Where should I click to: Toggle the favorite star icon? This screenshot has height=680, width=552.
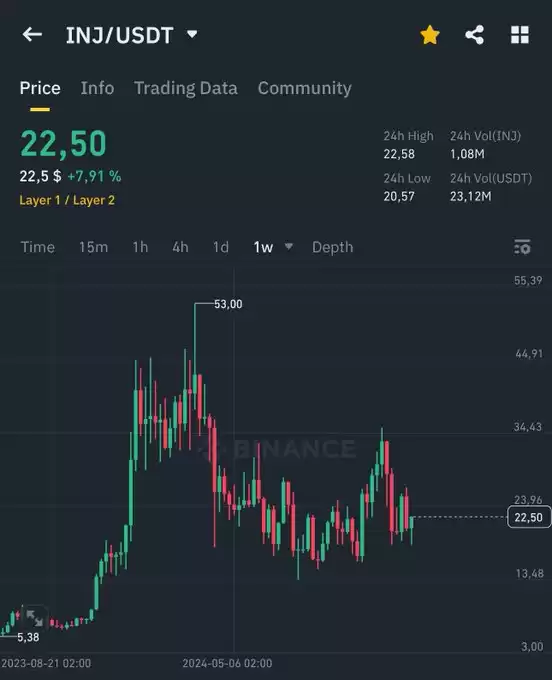(430, 35)
